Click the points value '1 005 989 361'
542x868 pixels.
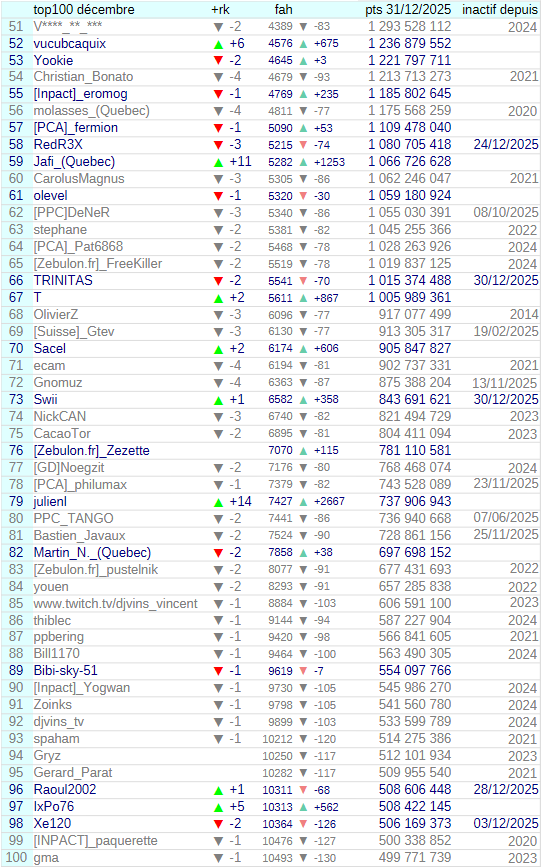[x=410, y=297]
